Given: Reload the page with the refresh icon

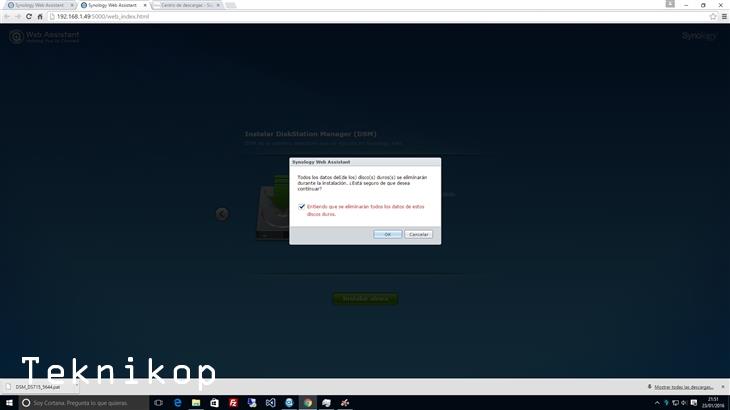Looking at the screenshot, I should pyautogui.click(x=28, y=16).
